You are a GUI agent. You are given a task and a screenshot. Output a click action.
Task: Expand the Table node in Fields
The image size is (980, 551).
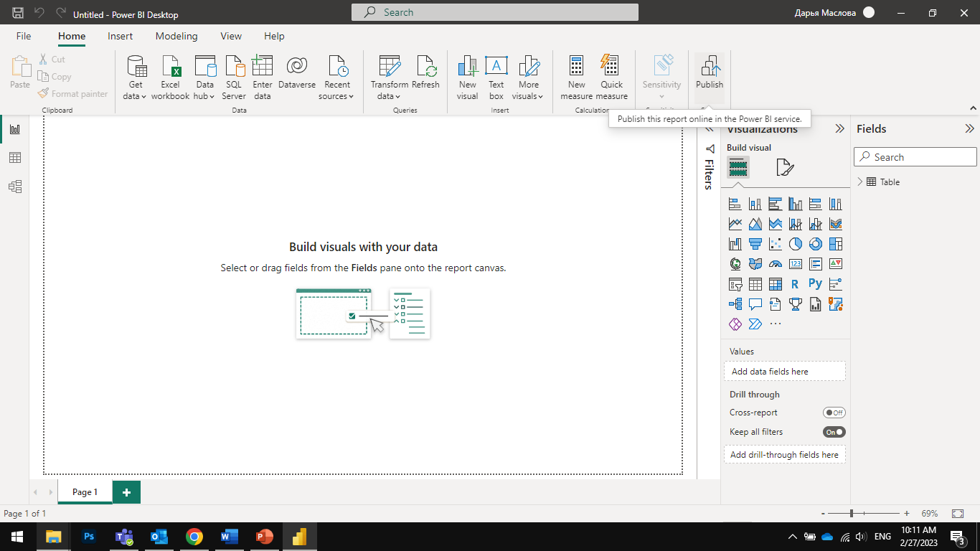[860, 182]
